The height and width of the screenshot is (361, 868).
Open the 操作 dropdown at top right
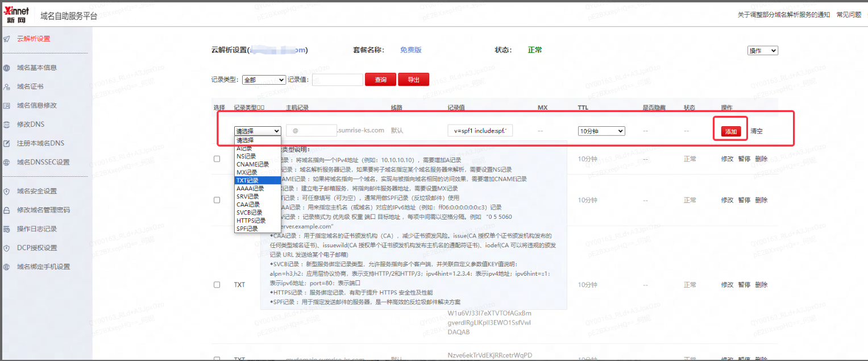tap(762, 51)
